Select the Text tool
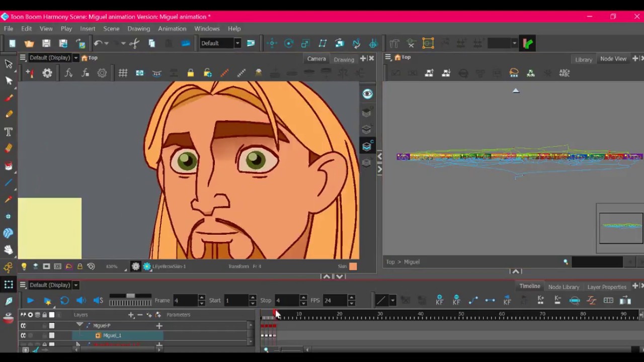The width and height of the screenshot is (644, 362). pos(9,132)
